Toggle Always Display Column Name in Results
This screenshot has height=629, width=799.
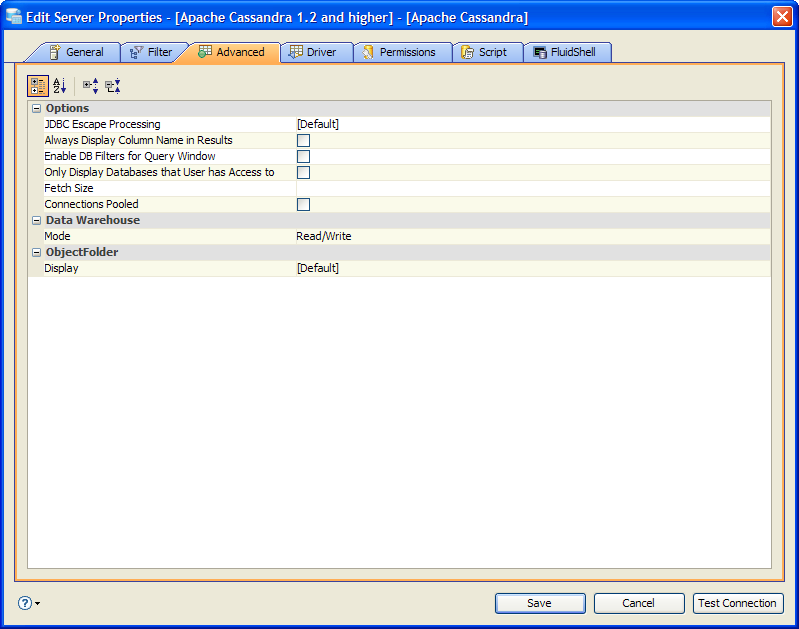click(x=303, y=140)
